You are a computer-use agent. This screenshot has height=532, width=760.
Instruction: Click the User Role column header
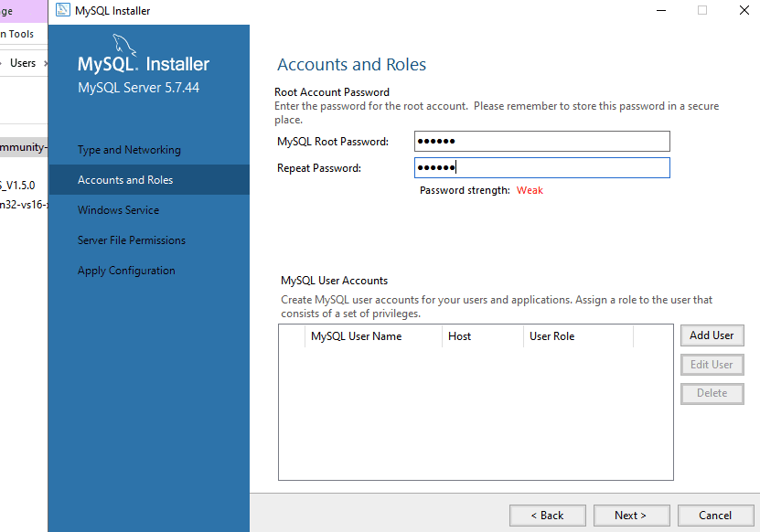(551, 336)
